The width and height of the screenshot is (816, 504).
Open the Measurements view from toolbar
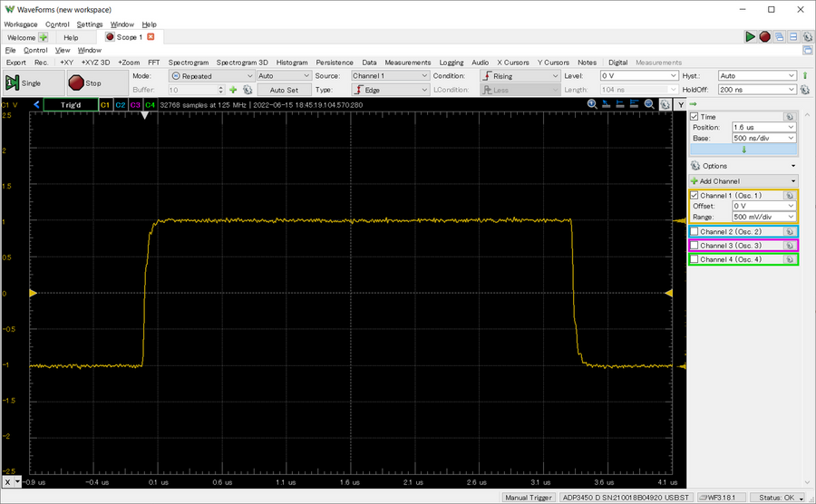[x=407, y=63]
